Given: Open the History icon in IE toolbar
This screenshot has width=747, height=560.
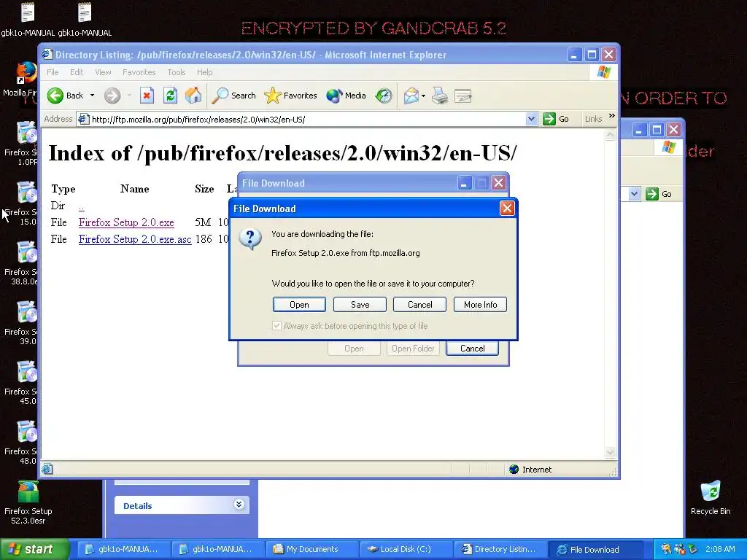Looking at the screenshot, I should click(x=384, y=96).
